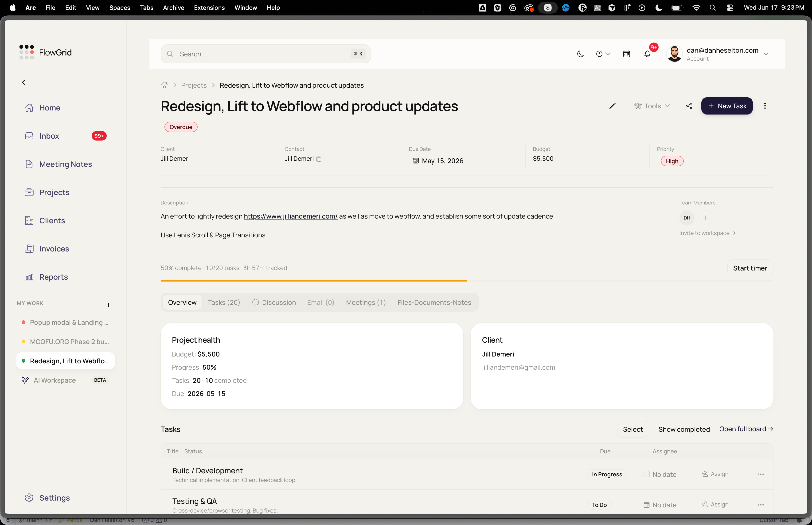Open the Discussion tab
The image size is (812, 525).
point(274,302)
